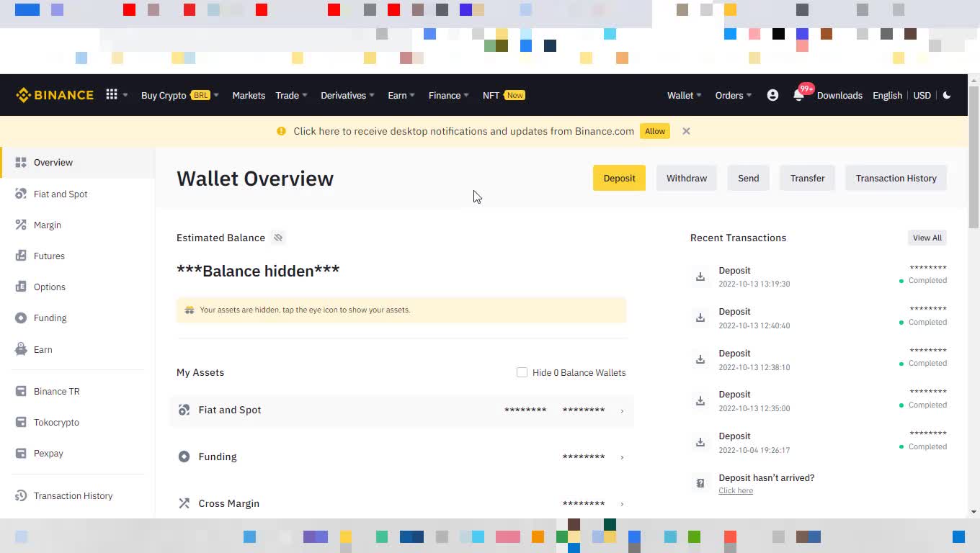The height and width of the screenshot is (553, 980).
Task: Open the user profile icon
Action: pyautogui.click(x=772, y=95)
